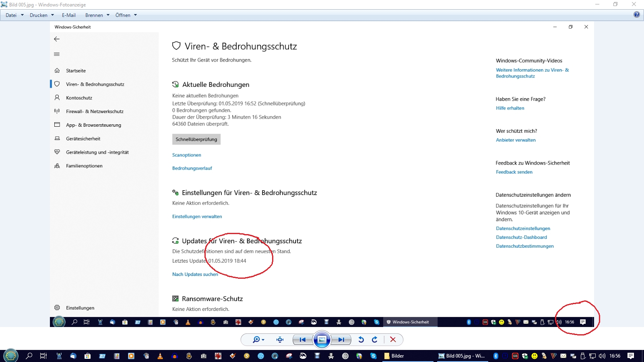Click the yellow smiley tray icon
This screenshot has width=644, height=362.
point(535,356)
